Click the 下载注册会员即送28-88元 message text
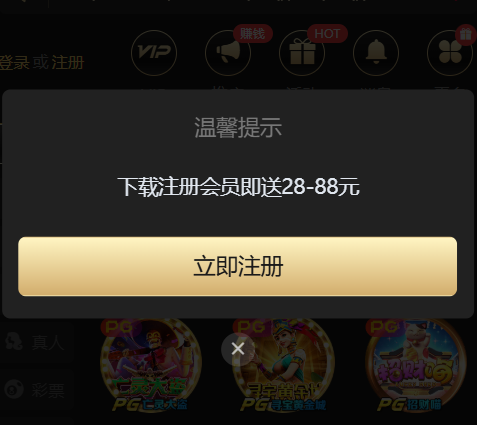The height and width of the screenshot is (425, 477). [x=238, y=187]
